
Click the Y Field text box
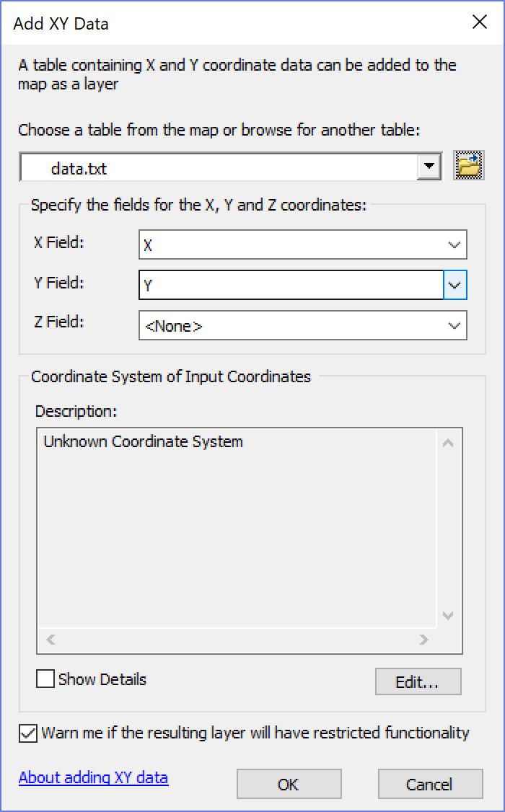coord(290,285)
